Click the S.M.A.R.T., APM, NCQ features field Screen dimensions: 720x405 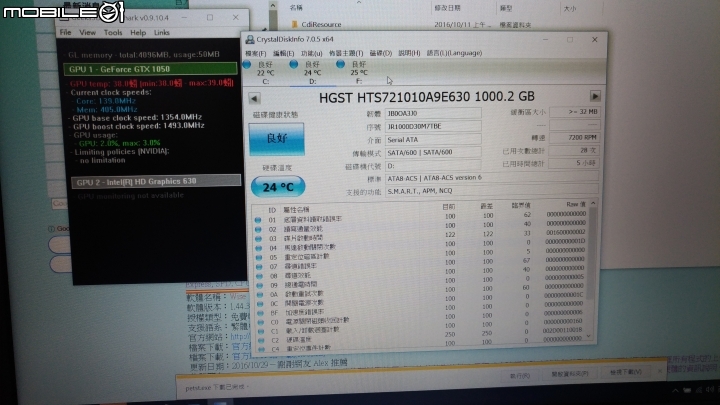tap(492, 191)
